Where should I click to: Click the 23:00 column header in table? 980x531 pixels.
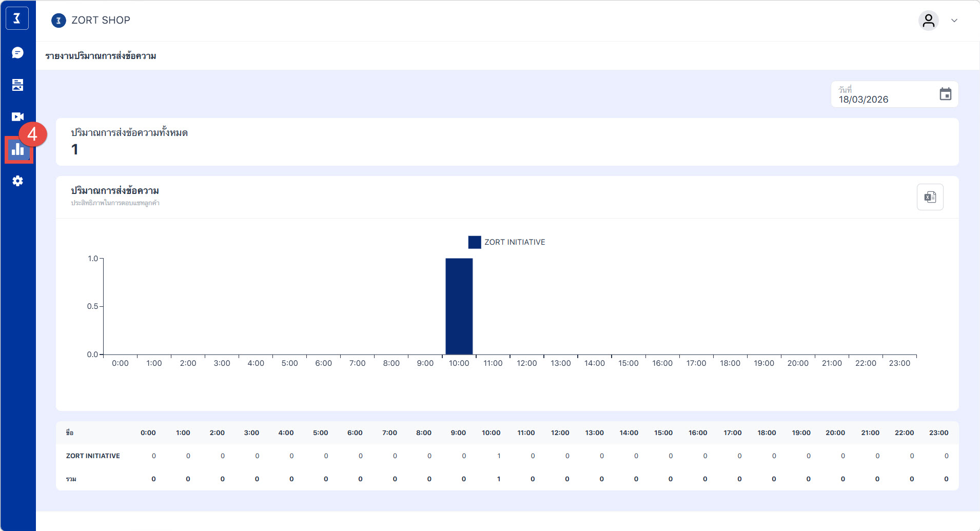coord(938,432)
